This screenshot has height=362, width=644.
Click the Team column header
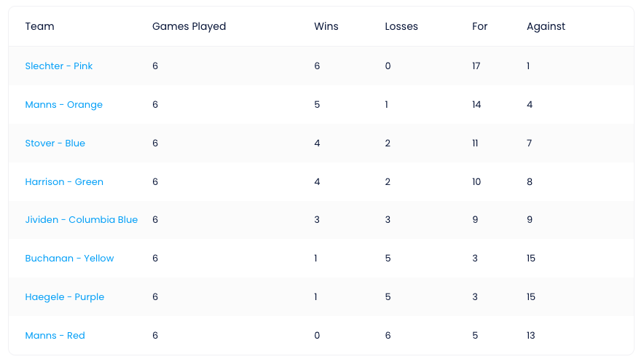(x=39, y=26)
